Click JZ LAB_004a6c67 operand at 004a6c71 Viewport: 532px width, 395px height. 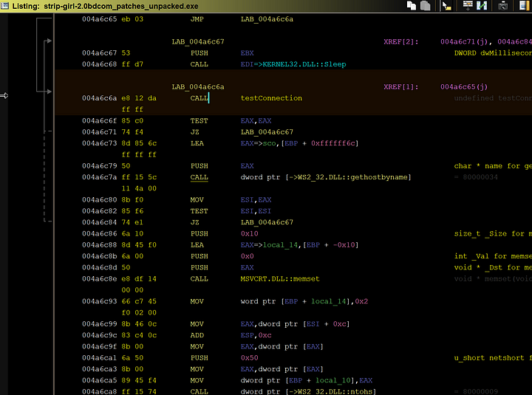pos(267,132)
